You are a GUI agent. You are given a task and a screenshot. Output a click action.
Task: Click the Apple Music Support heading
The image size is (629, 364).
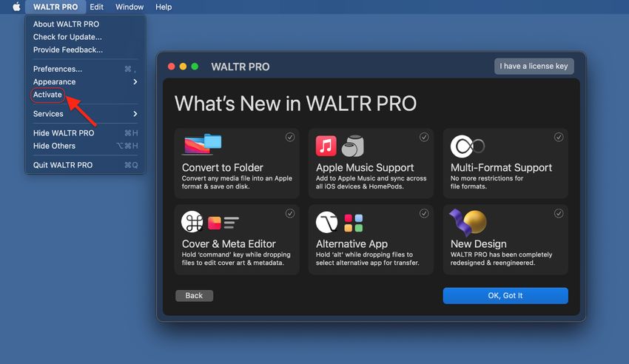pos(365,167)
